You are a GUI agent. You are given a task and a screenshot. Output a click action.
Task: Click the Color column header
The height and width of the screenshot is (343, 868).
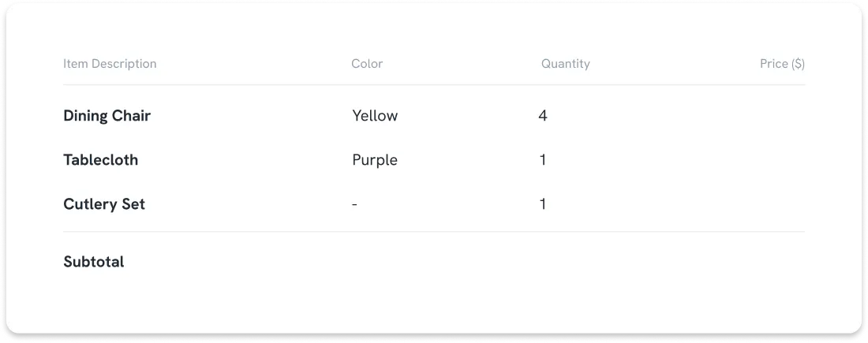click(x=367, y=64)
